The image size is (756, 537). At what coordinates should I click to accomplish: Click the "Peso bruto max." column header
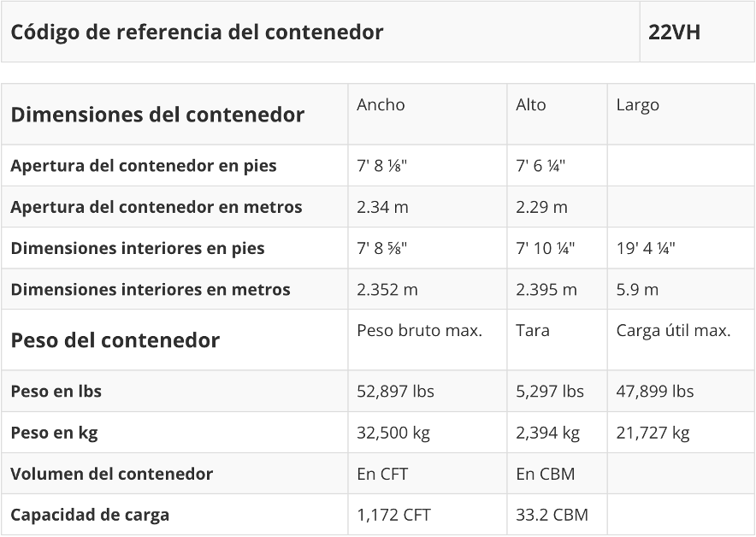419,331
